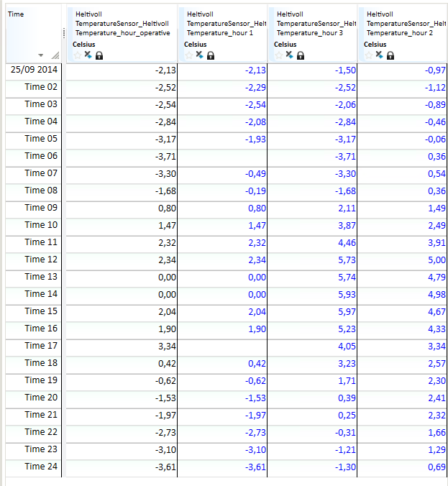Select the Time 12 row header
The image size is (448, 486).
point(40,260)
